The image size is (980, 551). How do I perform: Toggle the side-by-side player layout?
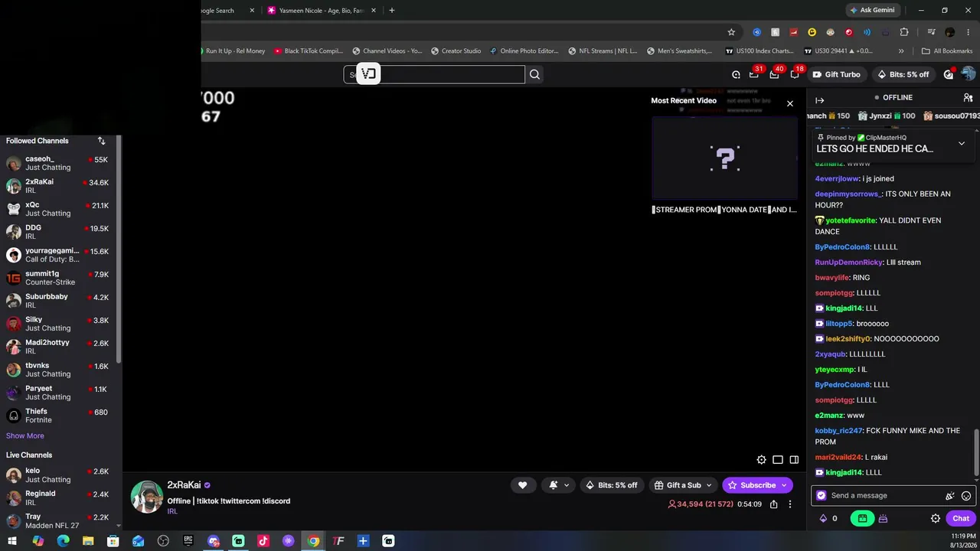[794, 460]
